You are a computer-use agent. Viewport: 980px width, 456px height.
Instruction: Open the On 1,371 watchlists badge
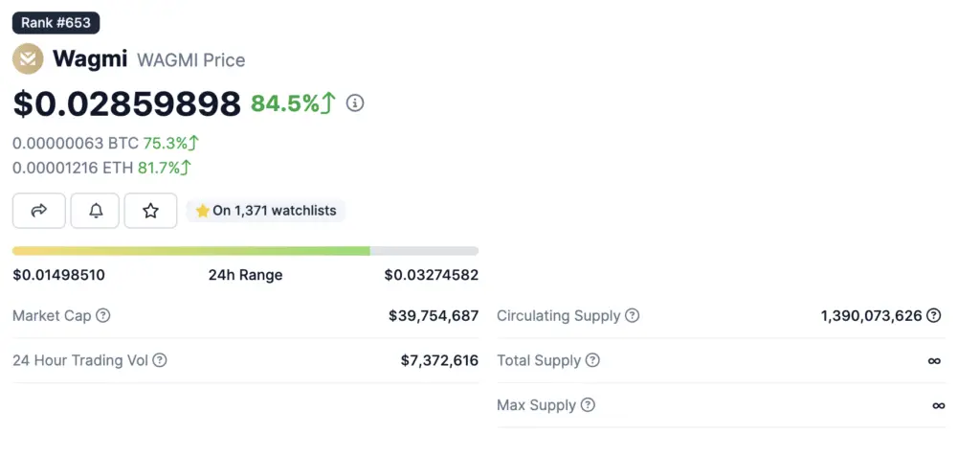click(x=266, y=211)
